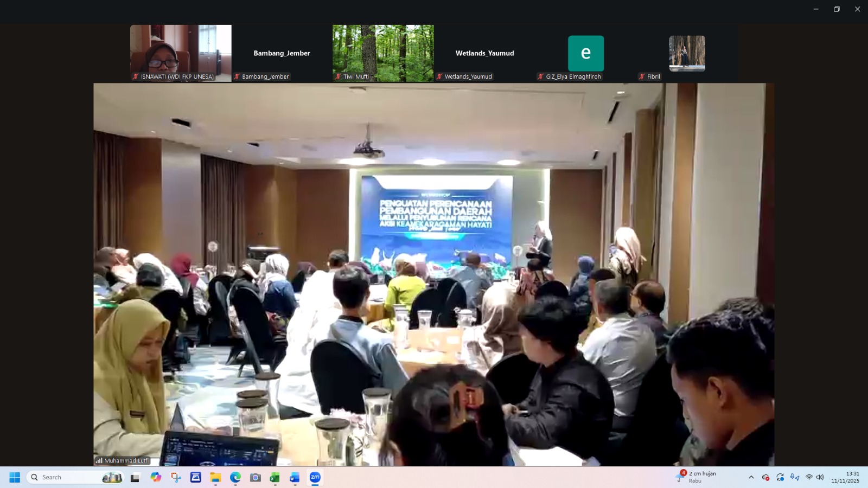Launch Excel from the taskbar

(x=275, y=477)
